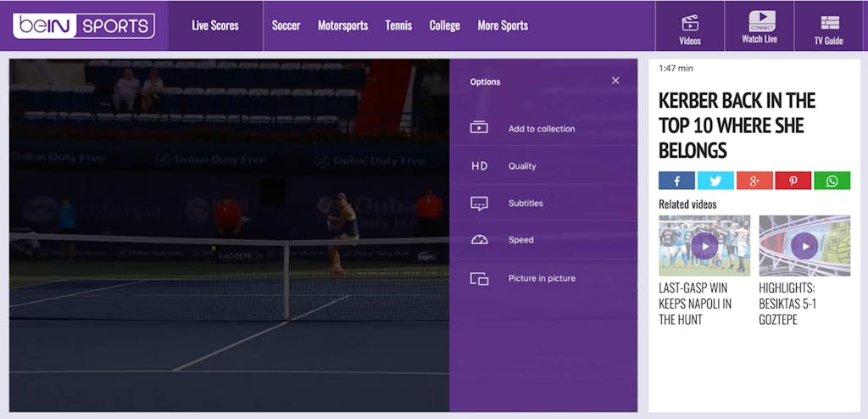Share article on Twitter

click(x=715, y=181)
